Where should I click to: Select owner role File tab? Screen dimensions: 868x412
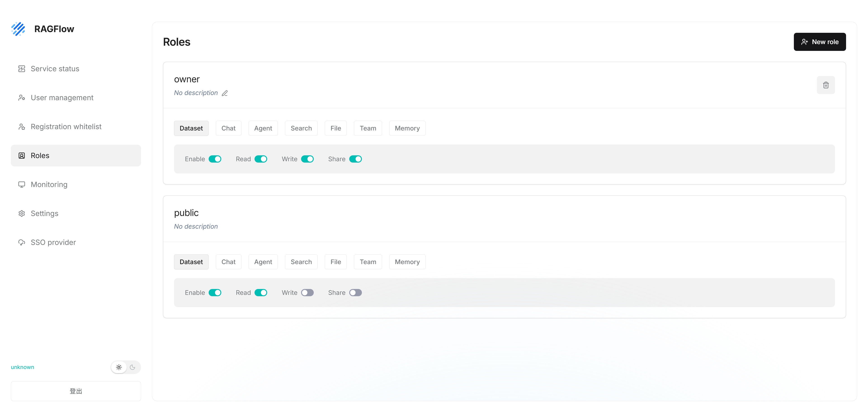point(336,128)
